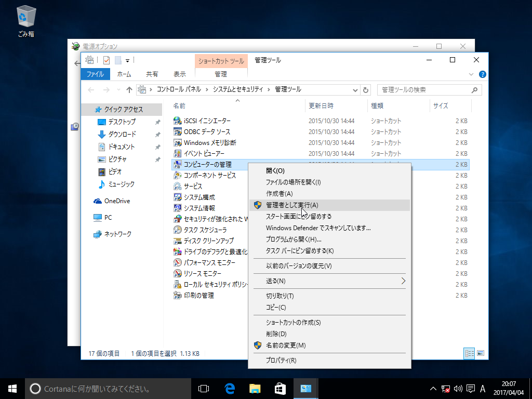This screenshot has height=399, width=532.
Task: Select OneDrive in the navigation pane
Action: click(117, 201)
